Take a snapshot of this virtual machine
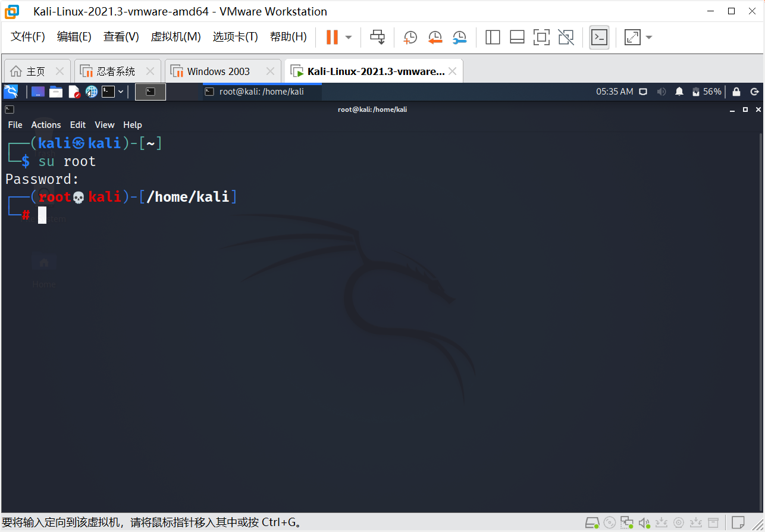 tap(410, 37)
